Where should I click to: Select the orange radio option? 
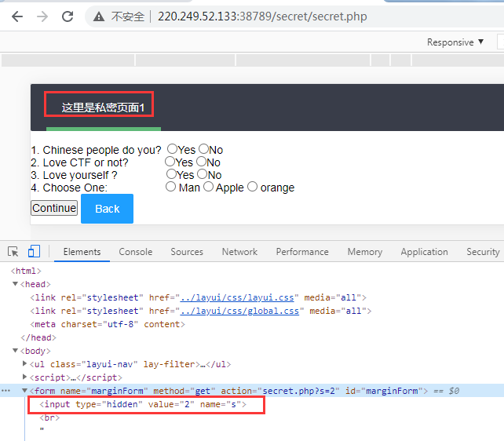(x=253, y=187)
